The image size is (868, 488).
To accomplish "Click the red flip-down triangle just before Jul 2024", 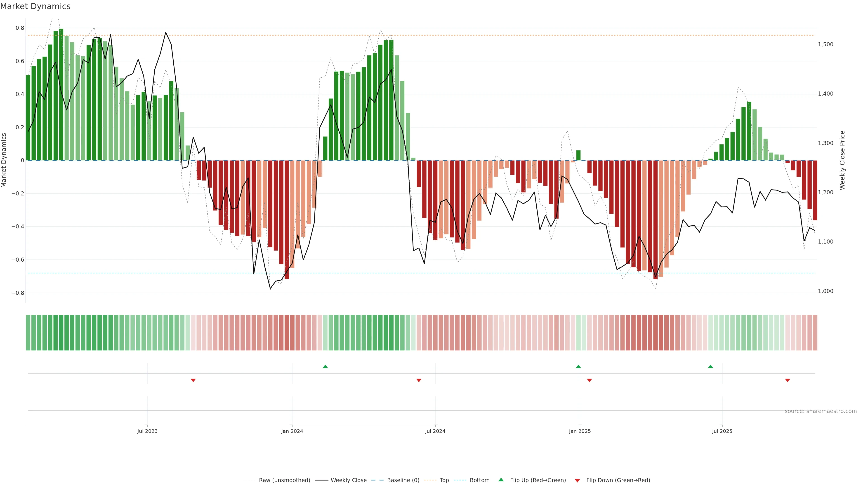I will (x=419, y=380).
